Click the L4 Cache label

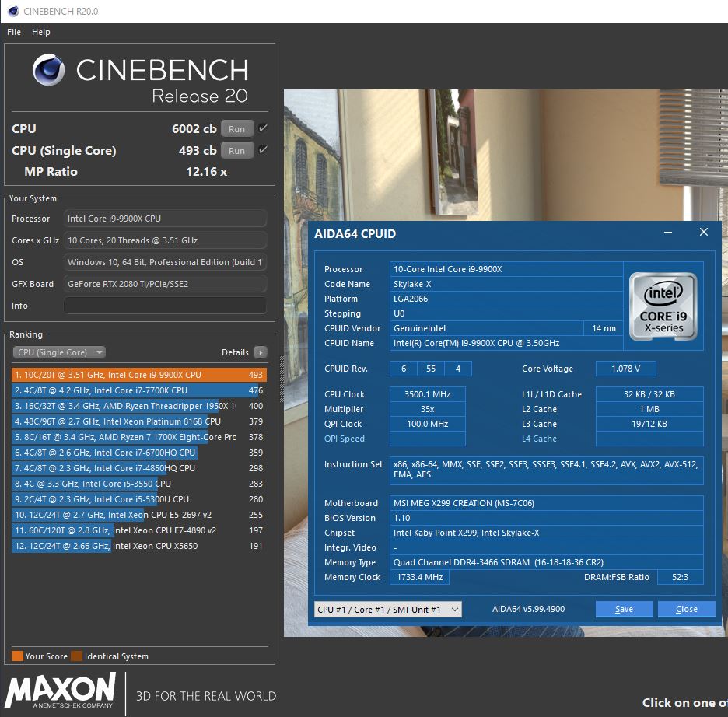[x=539, y=439]
